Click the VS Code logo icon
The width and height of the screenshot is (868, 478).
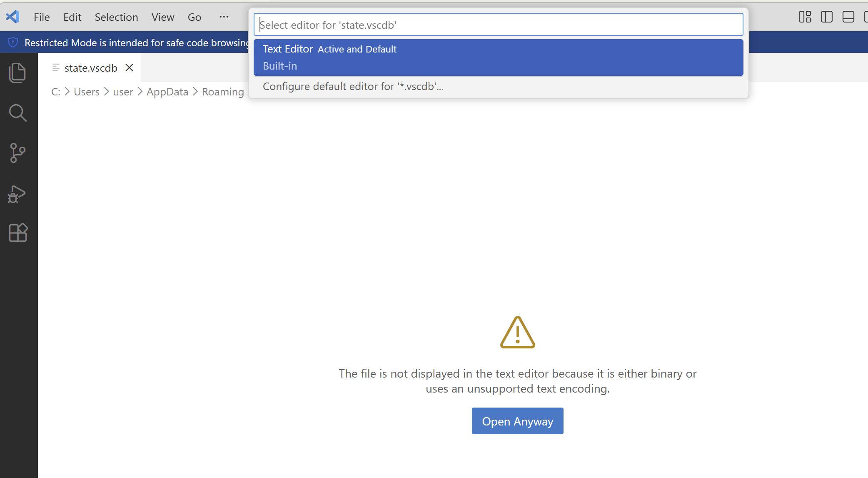(12, 17)
